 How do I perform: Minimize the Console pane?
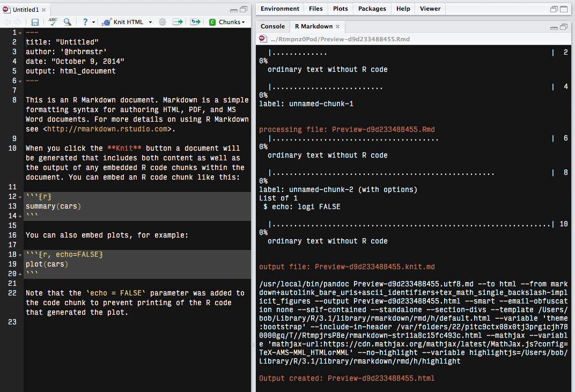pyautogui.click(x=554, y=27)
